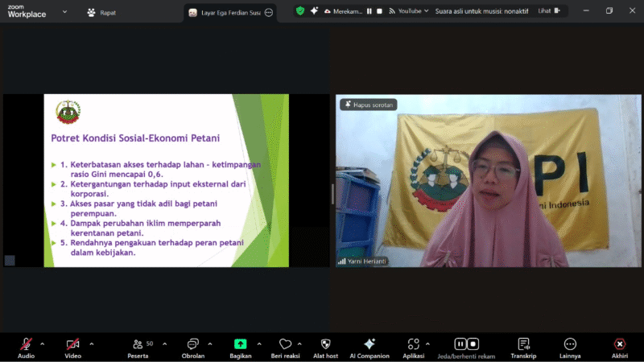Unmute microphone with the Audio button

tap(26, 344)
